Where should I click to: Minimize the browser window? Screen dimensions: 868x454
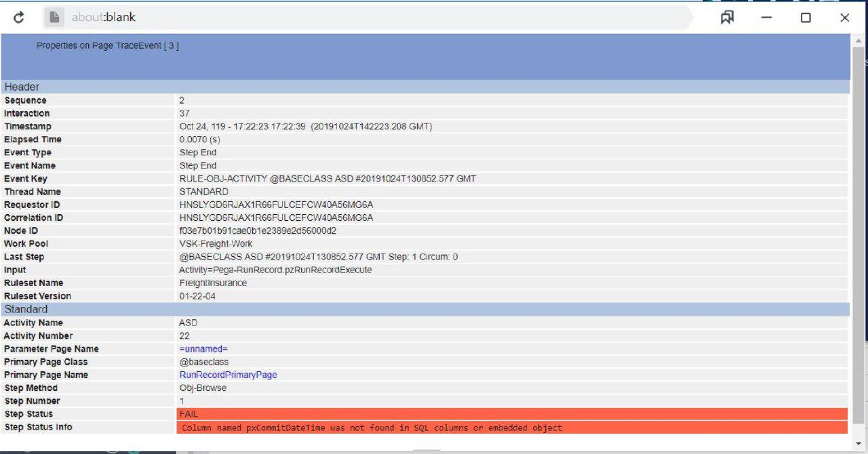coord(766,18)
